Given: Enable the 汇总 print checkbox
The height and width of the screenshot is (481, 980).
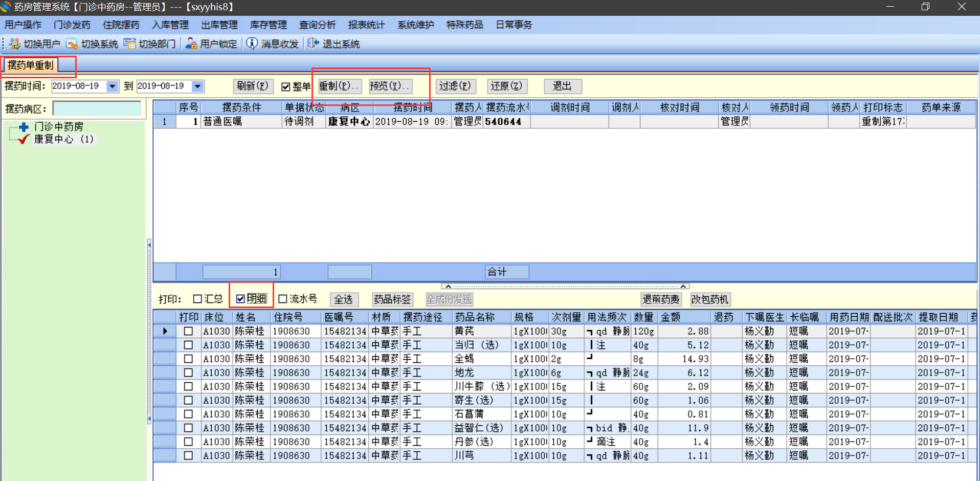Looking at the screenshot, I should click(x=197, y=299).
